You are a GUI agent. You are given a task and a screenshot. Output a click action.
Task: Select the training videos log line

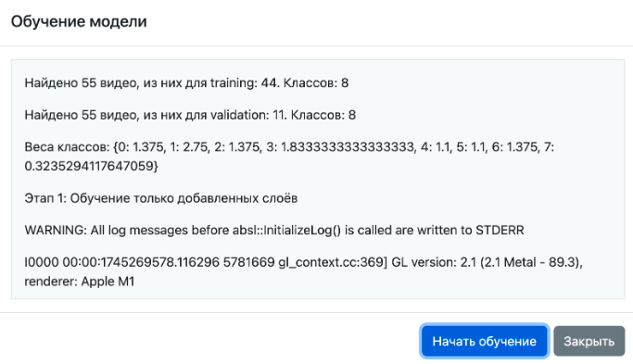186,82
